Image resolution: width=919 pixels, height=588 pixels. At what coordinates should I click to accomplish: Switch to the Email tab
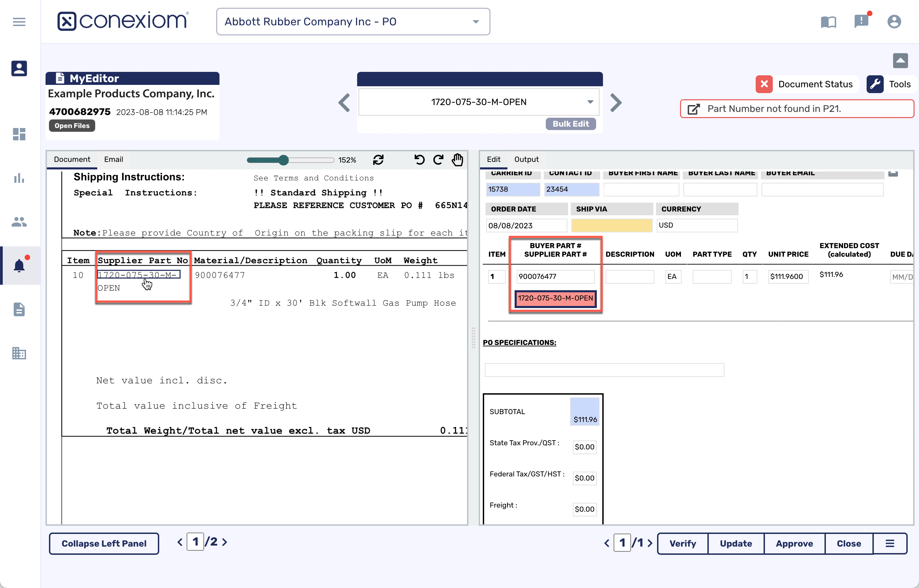click(113, 159)
